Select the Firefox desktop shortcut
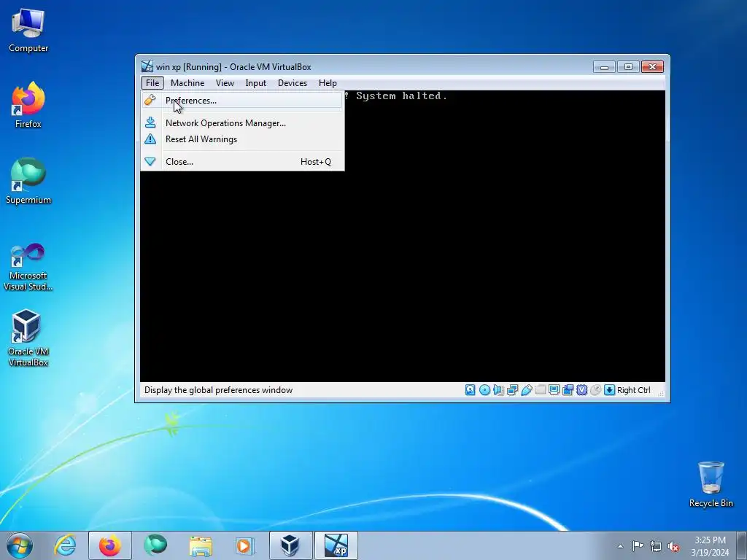This screenshot has width=747, height=560. [28, 105]
